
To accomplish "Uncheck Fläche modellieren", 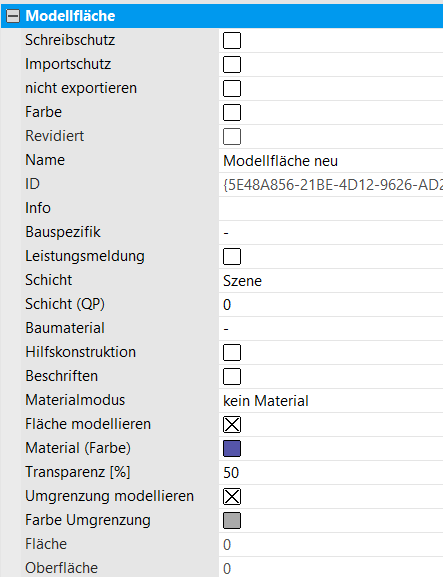I will point(232,424).
